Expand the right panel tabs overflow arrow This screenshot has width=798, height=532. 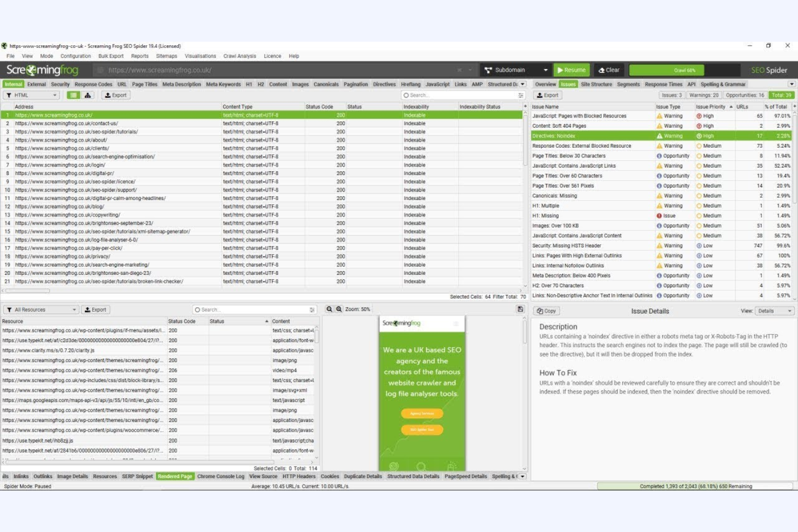coord(792,84)
